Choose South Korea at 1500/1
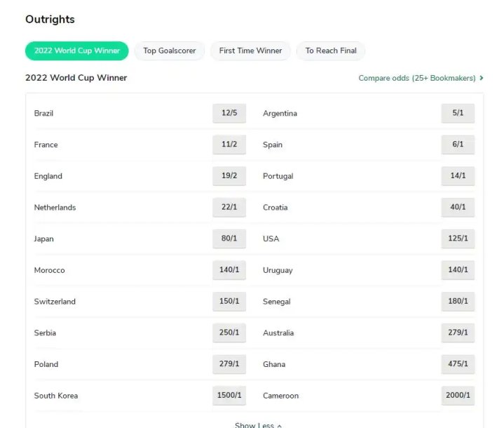The image size is (504, 428). [x=229, y=396]
